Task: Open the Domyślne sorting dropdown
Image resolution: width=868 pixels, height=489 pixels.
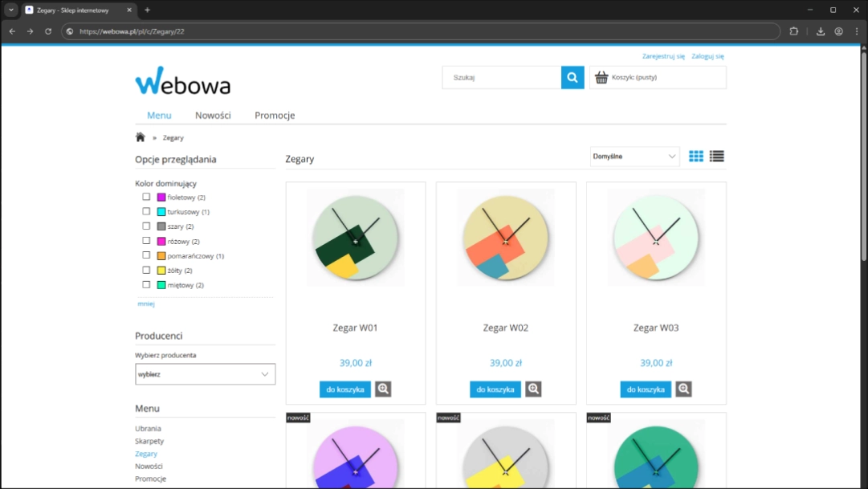Action: pos(634,157)
